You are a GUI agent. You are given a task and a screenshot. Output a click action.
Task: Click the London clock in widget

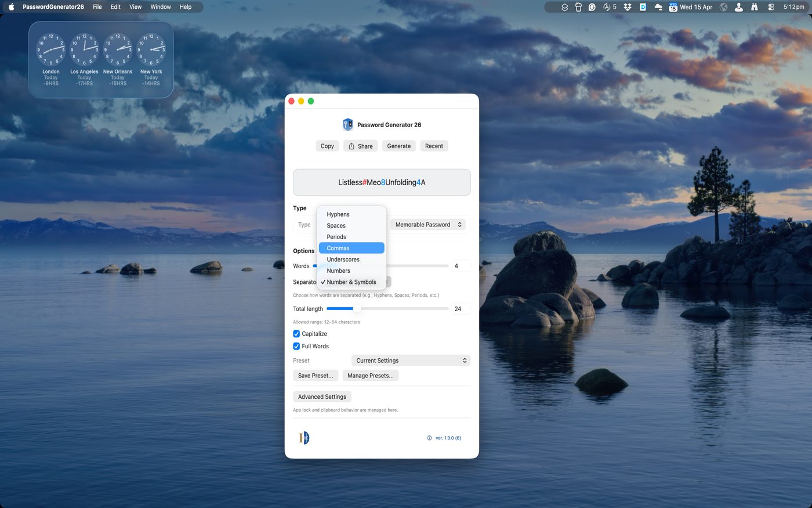pos(51,49)
